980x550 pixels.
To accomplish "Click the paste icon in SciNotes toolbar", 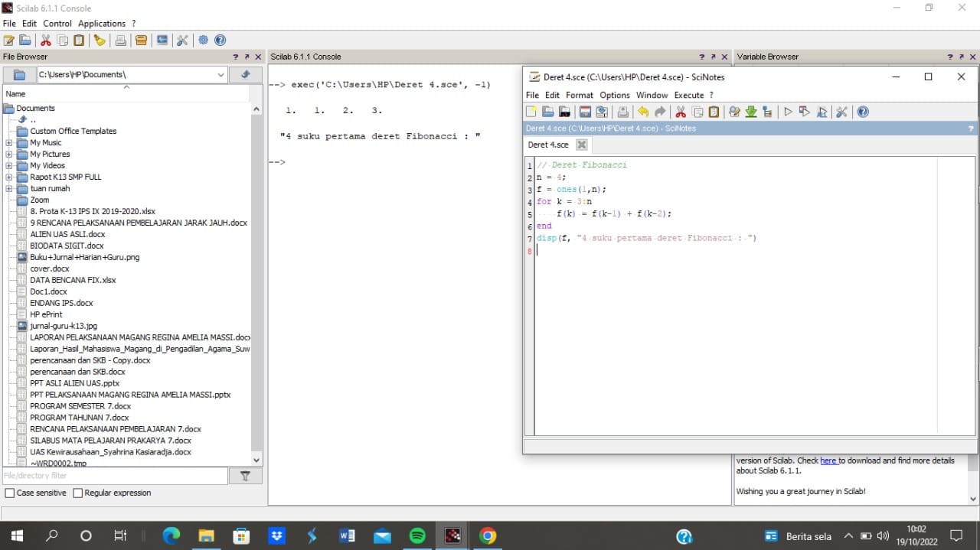I will pos(714,112).
